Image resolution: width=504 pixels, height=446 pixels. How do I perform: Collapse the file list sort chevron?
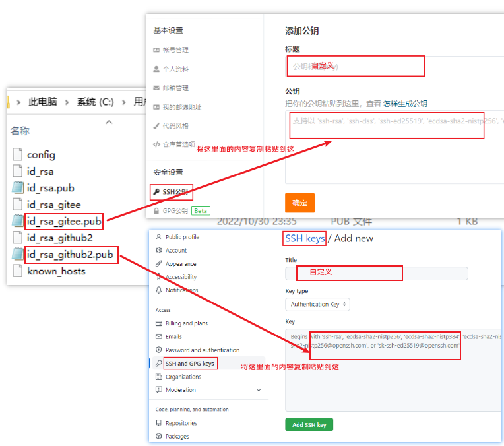click(110, 122)
